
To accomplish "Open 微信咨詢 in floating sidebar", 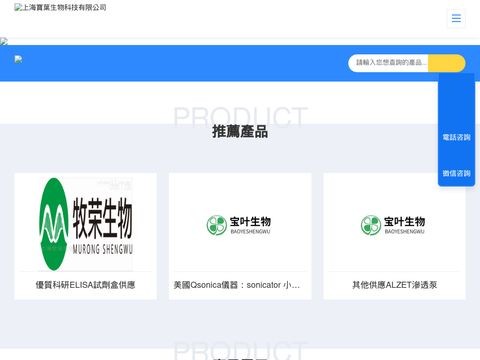I will point(456,173).
